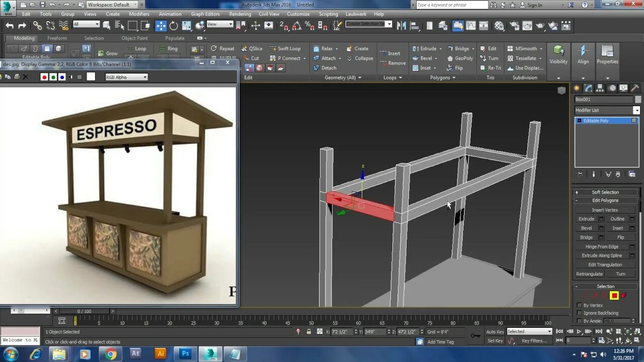This screenshot has width=644, height=362.
Task: Expand the Geometry (All) ribbon panel
Action: coord(344,77)
